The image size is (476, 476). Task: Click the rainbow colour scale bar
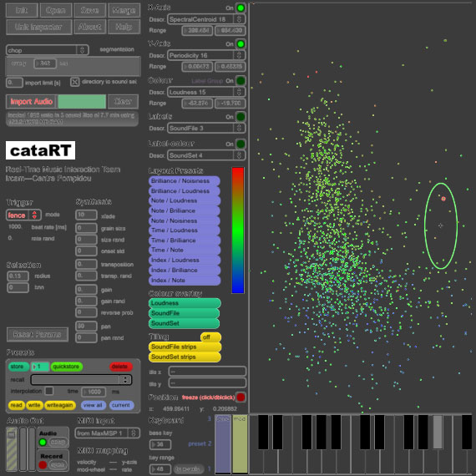(238, 230)
